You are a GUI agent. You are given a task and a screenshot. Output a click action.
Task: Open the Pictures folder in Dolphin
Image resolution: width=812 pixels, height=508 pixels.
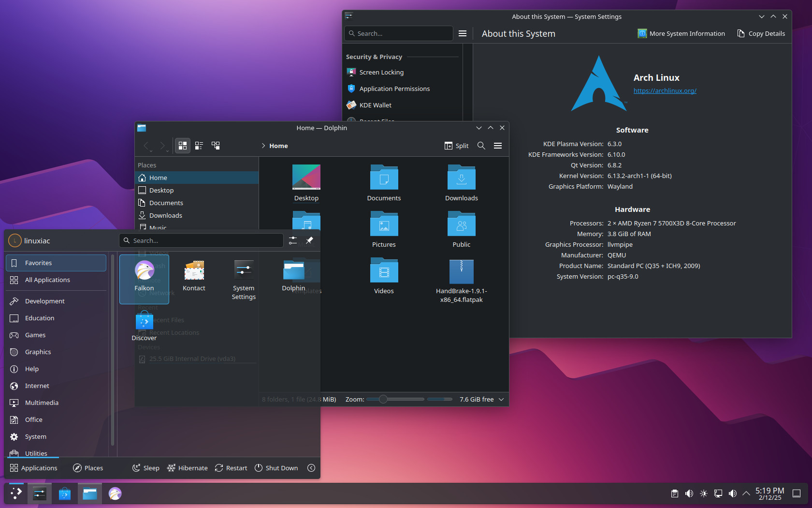point(384,229)
